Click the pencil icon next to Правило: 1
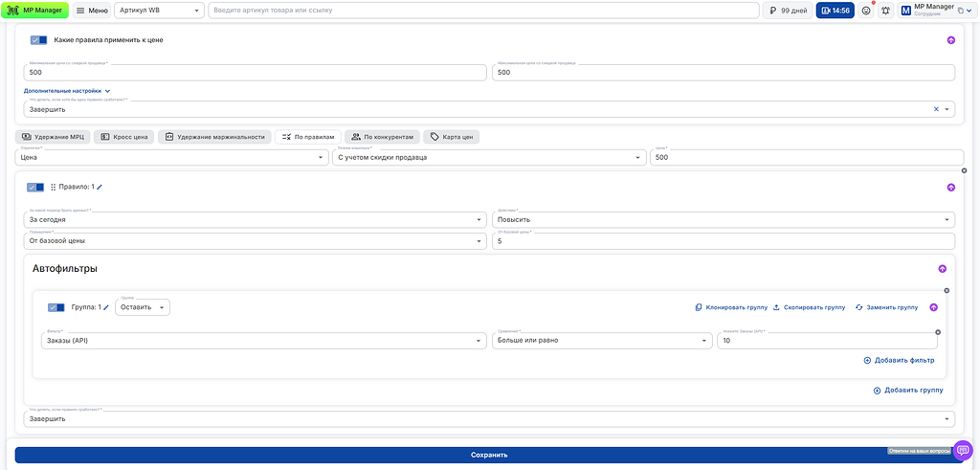The width and height of the screenshot is (980, 470). click(x=100, y=188)
